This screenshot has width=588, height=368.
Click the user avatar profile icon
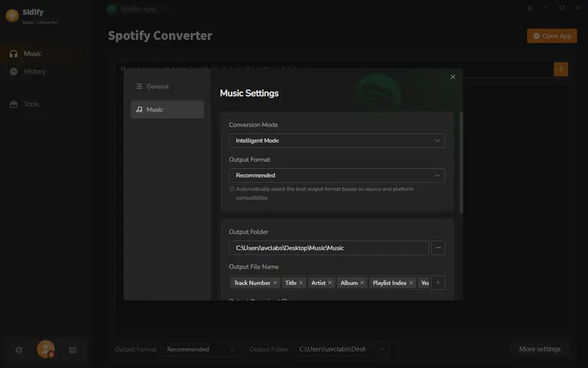point(46,349)
